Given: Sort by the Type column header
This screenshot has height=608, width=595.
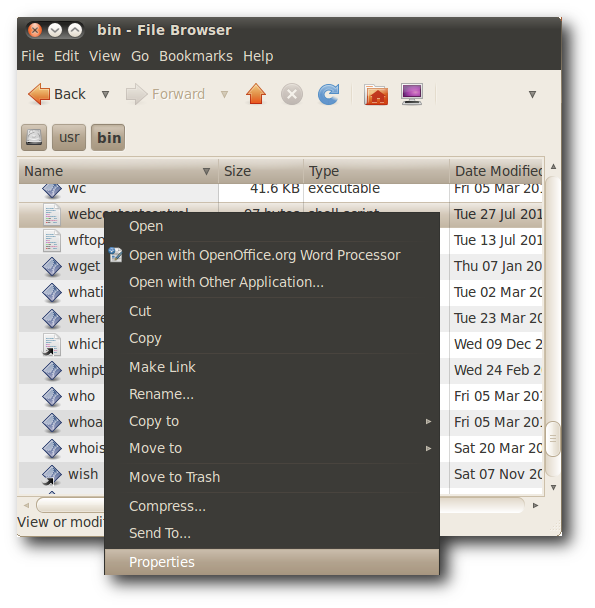Looking at the screenshot, I should tap(376, 171).
